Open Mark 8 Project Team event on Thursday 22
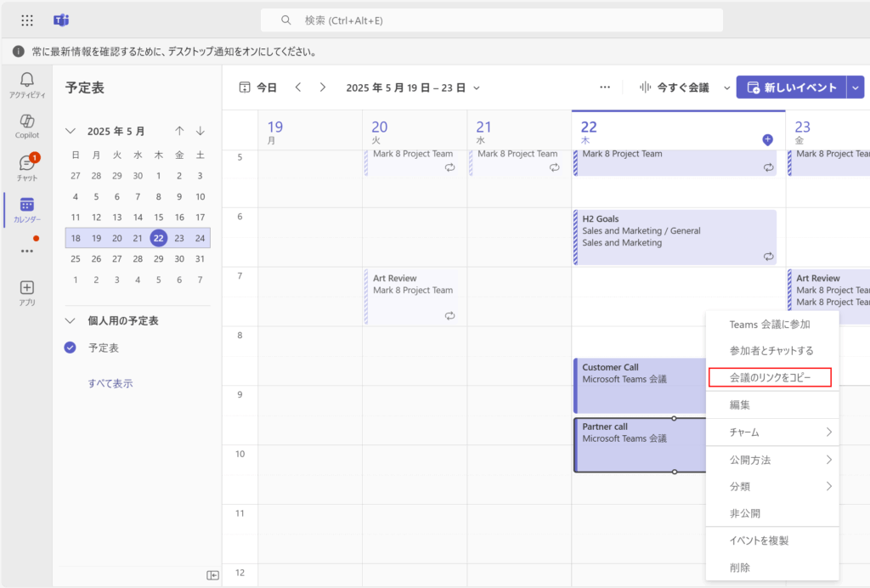Image resolution: width=870 pixels, height=588 pixels. (675, 162)
